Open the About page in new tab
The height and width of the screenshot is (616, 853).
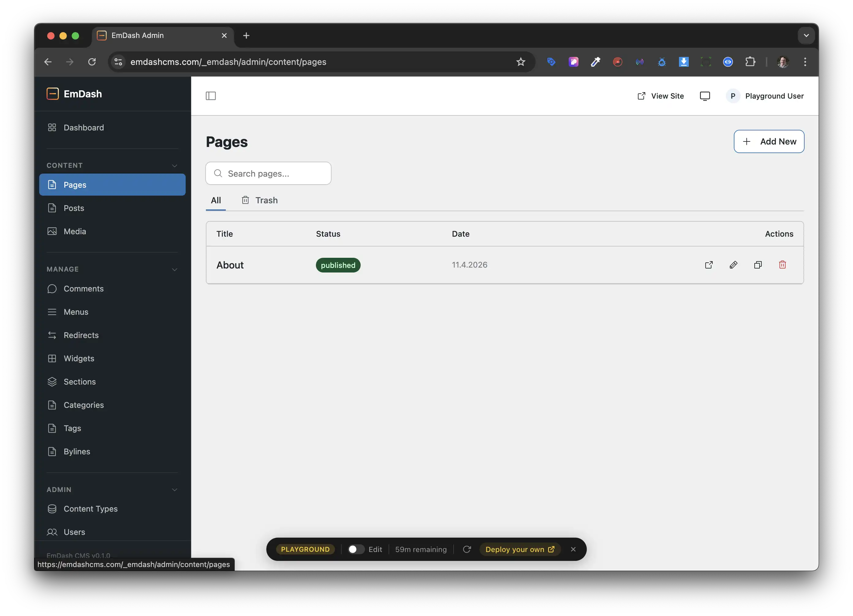coord(709,265)
